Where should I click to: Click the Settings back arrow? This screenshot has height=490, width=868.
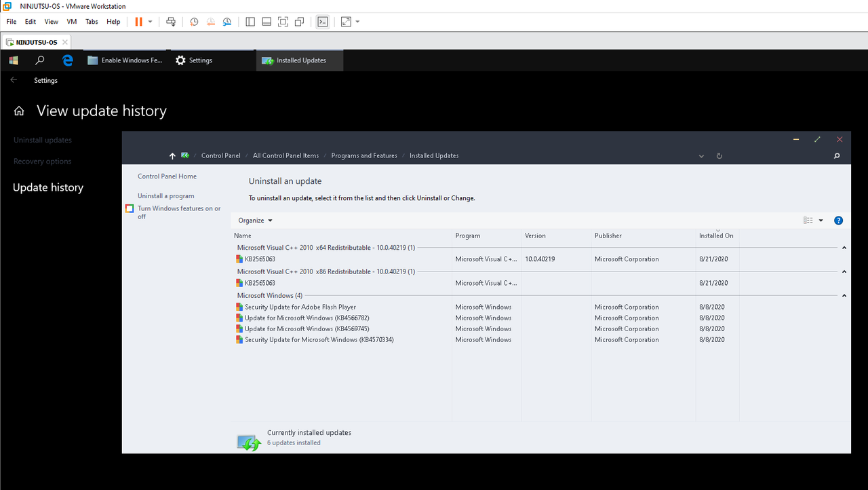[14, 80]
